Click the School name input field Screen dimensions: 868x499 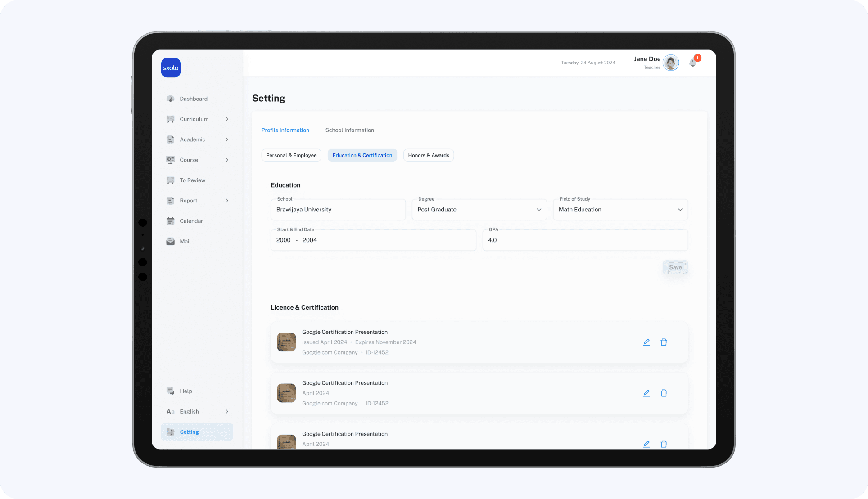pos(338,210)
